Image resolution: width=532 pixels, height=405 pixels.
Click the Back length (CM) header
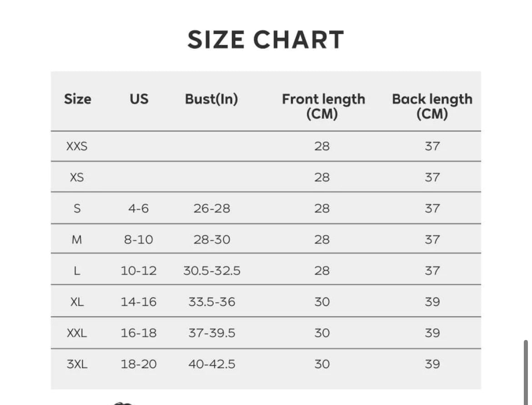point(432,106)
